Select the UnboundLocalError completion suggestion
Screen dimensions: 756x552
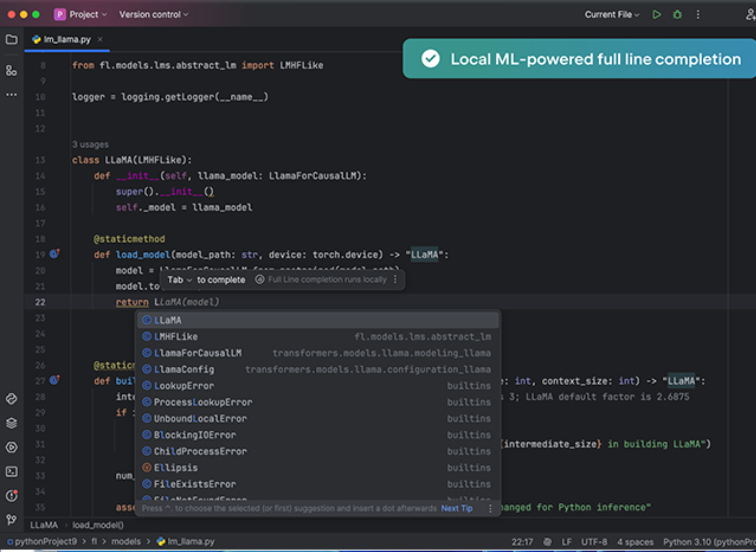pyautogui.click(x=318, y=418)
